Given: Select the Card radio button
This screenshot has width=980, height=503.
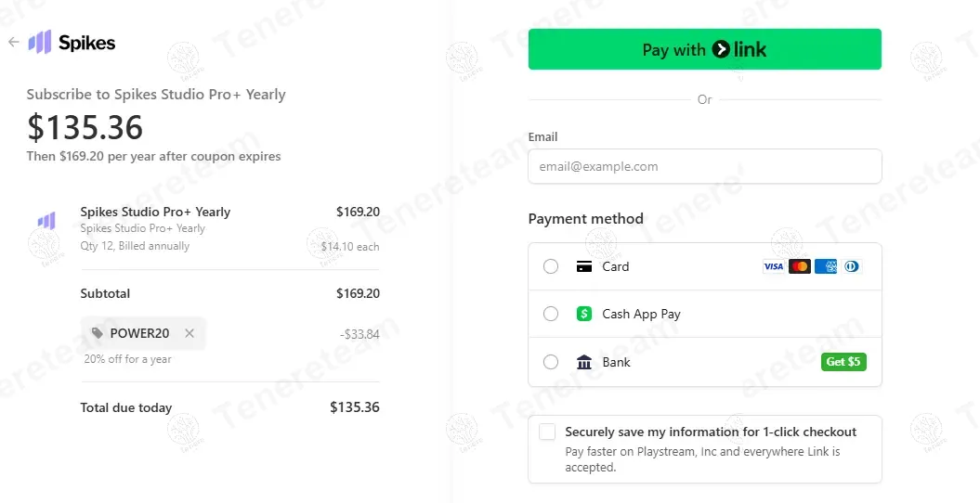Looking at the screenshot, I should [551, 266].
